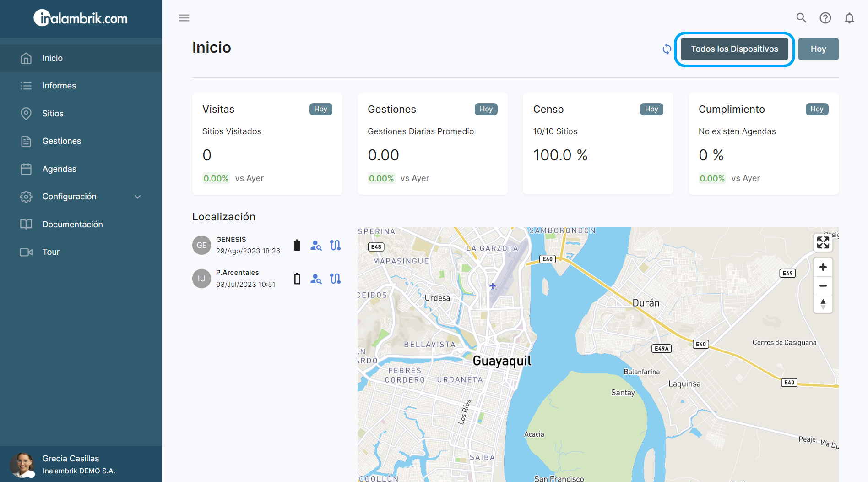Viewport: 868px width, 482px height.
Task: Show the route for P.Arcentales
Action: [x=336, y=279]
